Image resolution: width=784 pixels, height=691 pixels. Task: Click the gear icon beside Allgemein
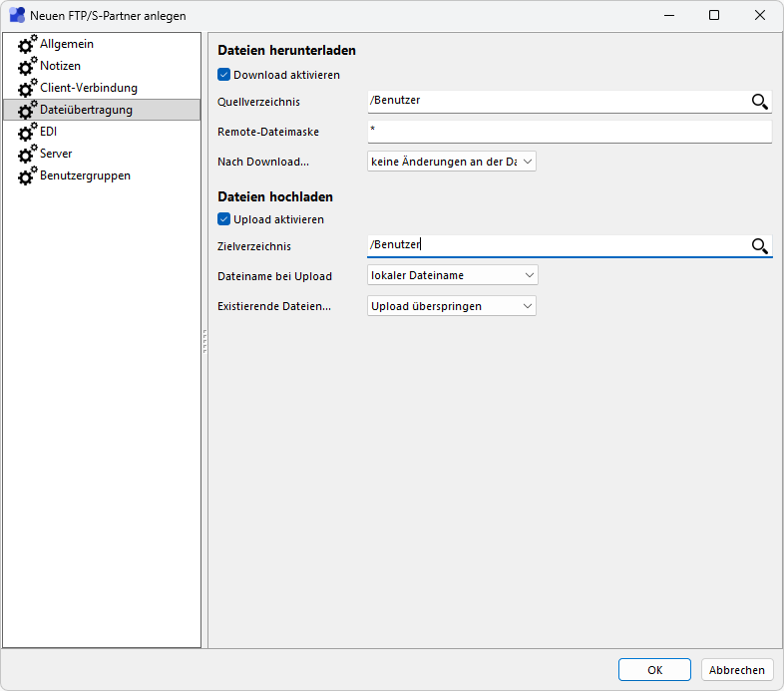pyautogui.click(x=27, y=44)
